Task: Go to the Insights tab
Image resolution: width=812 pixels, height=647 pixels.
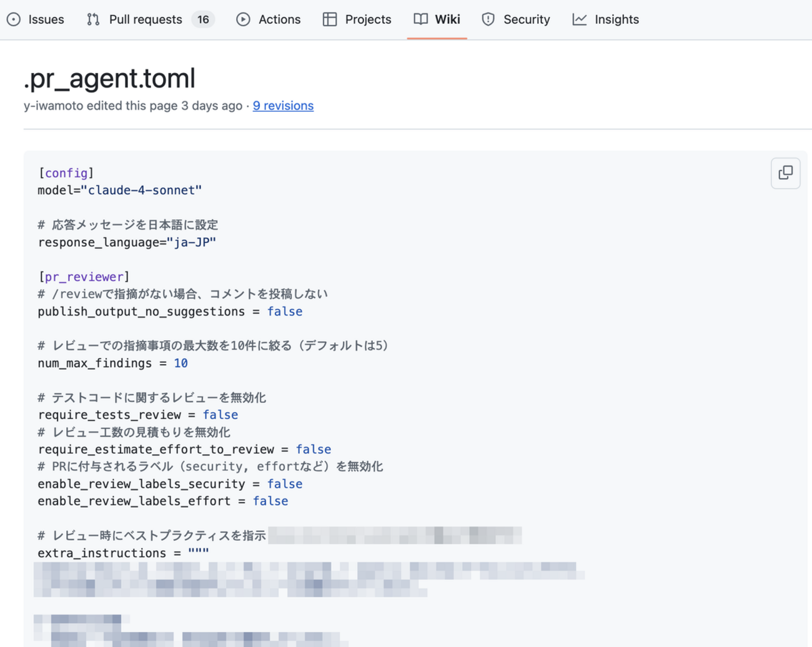Action: click(x=606, y=19)
